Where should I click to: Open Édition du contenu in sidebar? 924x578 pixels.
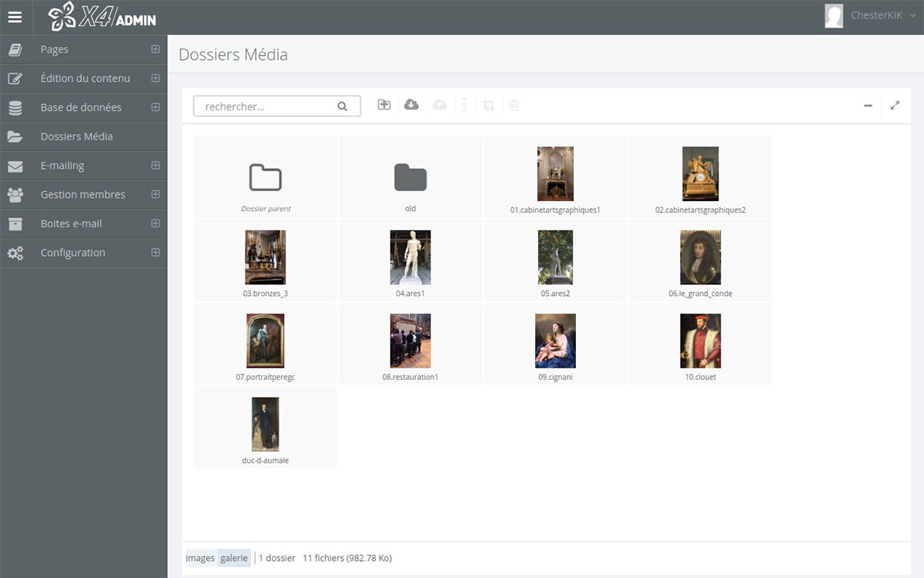[83, 79]
